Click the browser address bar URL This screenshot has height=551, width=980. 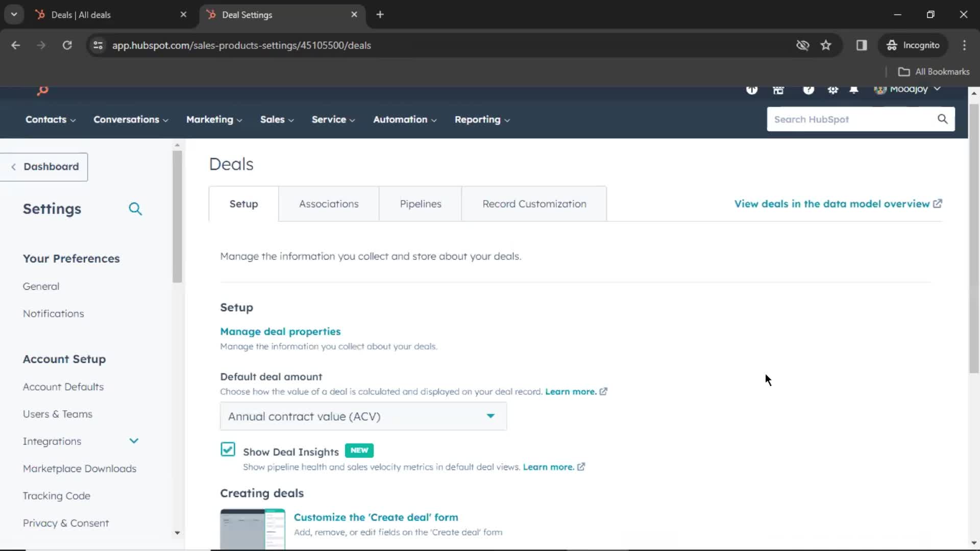click(241, 45)
